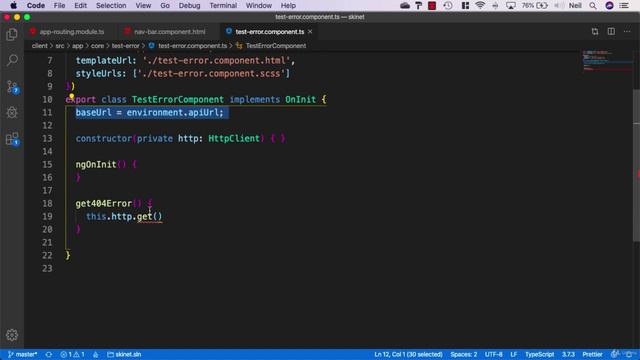Viewport: 640px width, 360px height.
Task: Click the skinet.sln status bar item
Action: click(x=124, y=354)
